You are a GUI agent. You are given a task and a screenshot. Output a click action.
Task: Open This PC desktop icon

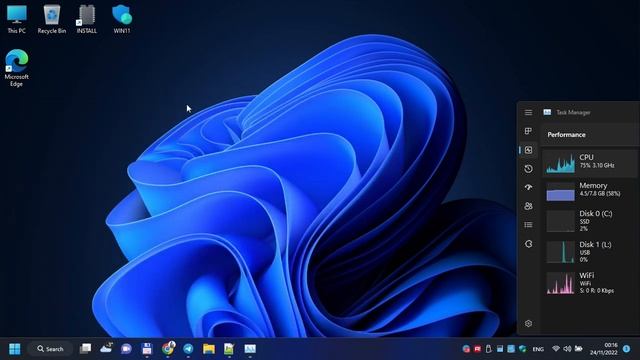[16, 19]
